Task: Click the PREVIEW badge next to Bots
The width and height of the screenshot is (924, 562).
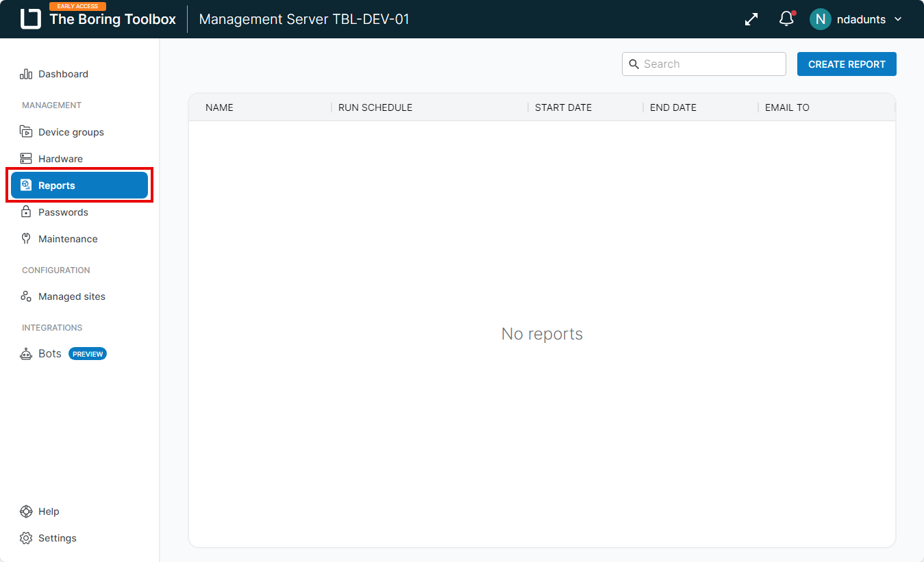Action: click(88, 354)
